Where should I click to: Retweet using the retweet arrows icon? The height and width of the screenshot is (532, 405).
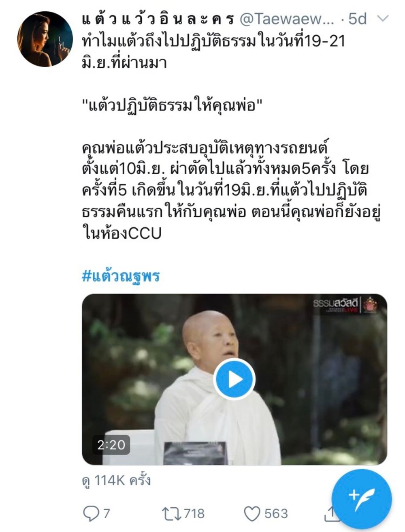coord(172,514)
